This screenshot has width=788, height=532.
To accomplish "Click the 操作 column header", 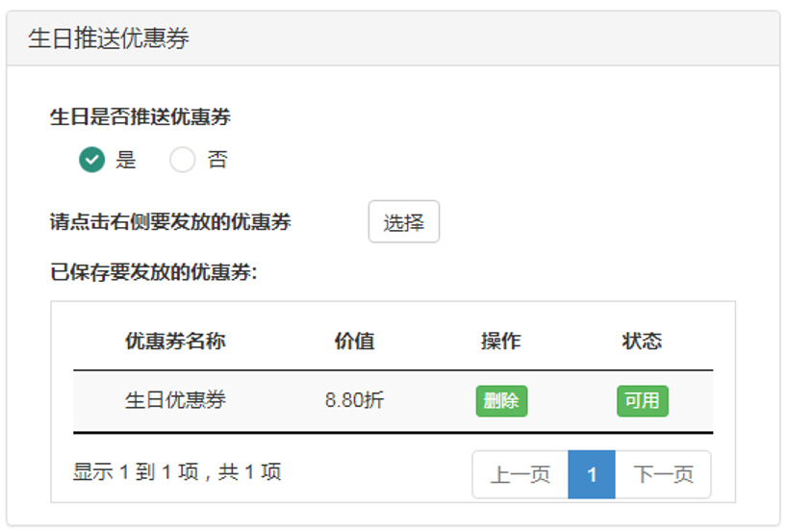I will 500,342.
